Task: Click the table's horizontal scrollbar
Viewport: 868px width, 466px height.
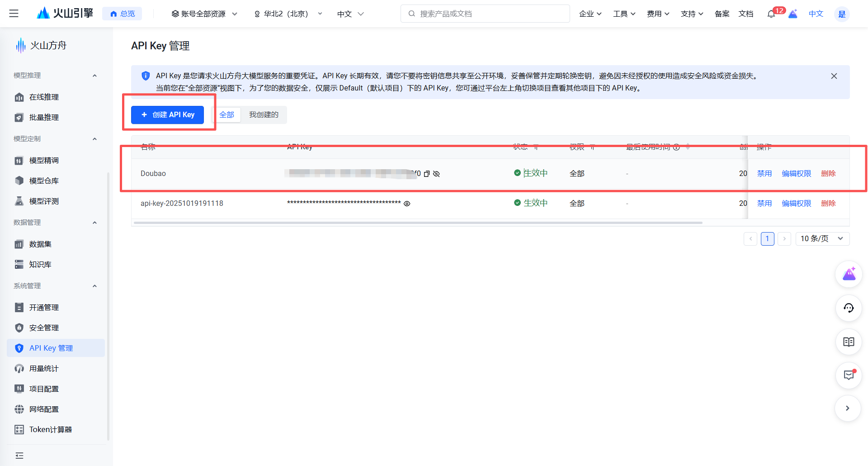Action: (418, 223)
